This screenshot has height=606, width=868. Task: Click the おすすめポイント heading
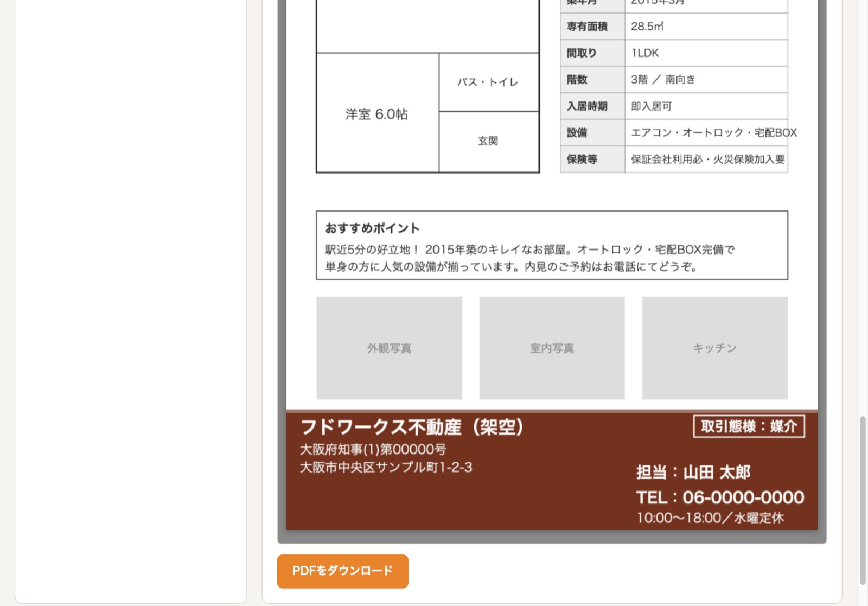pyautogui.click(x=372, y=228)
